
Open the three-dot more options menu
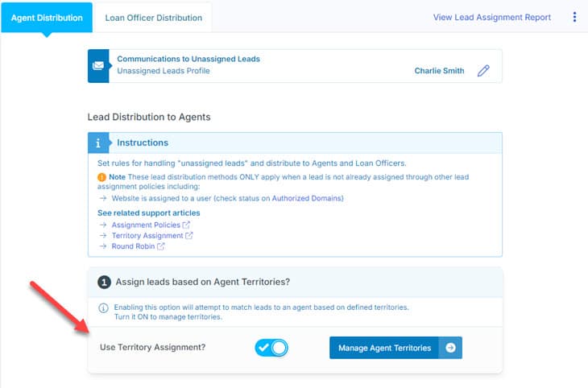[574, 17]
